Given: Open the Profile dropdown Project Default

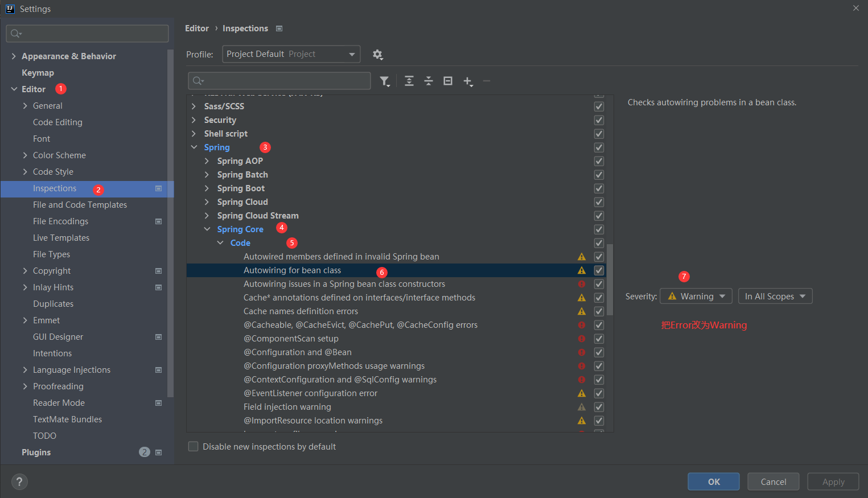Looking at the screenshot, I should point(291,54).
